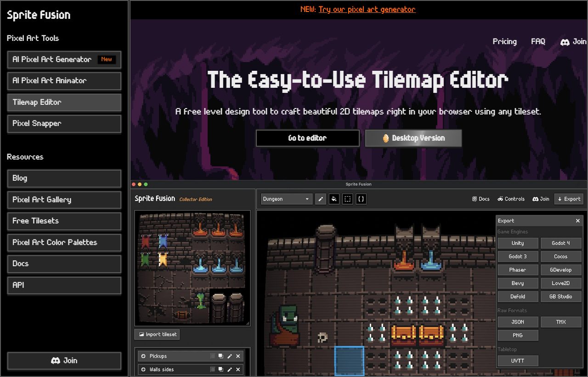Duplicate the Pickups layer

coord(221,356)
